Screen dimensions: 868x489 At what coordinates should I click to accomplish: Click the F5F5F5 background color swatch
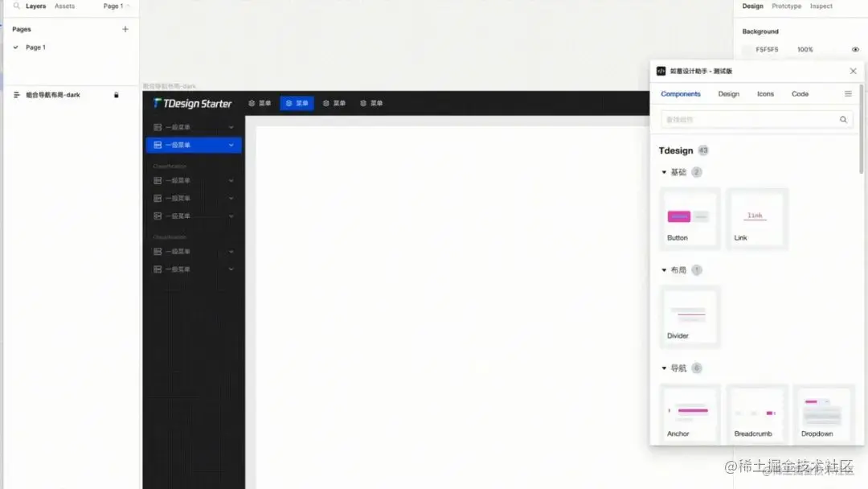pos(747,50)
